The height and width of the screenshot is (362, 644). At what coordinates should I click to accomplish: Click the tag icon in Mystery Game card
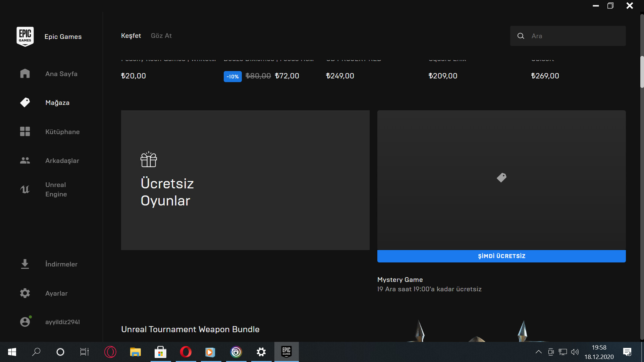(501, 177)
